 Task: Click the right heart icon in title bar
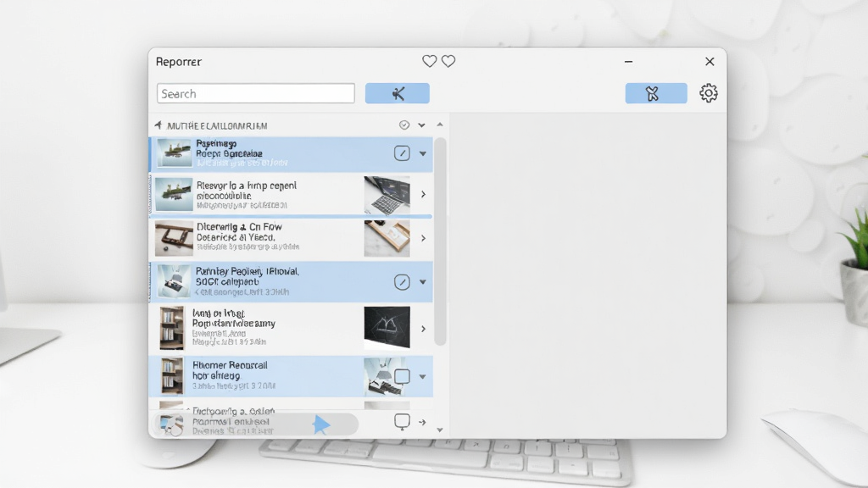click(x=448, y=61)
